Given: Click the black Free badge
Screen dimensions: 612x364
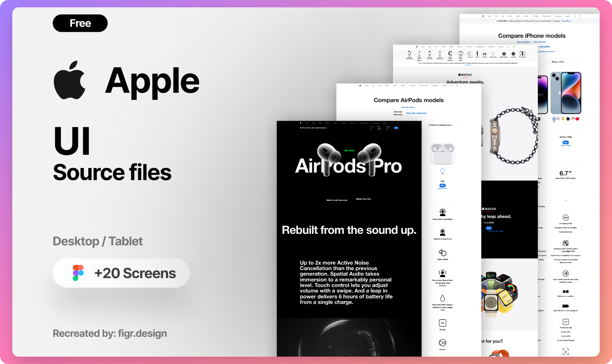Looking at the screenshot, I should (80, 23).
